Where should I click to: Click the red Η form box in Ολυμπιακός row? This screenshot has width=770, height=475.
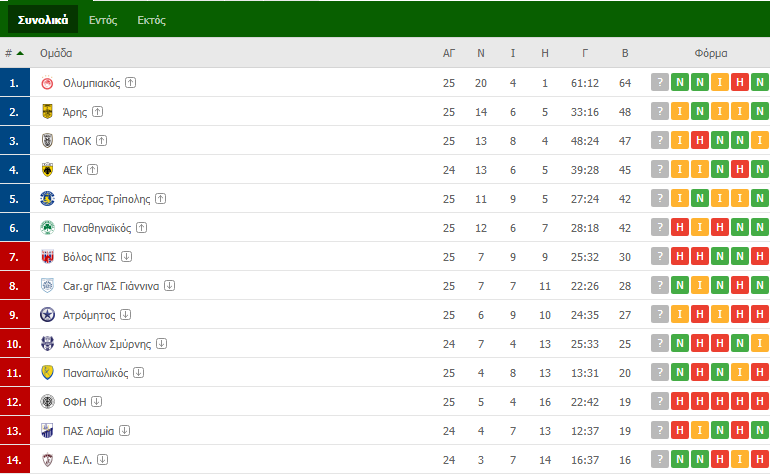pos(740,83)
